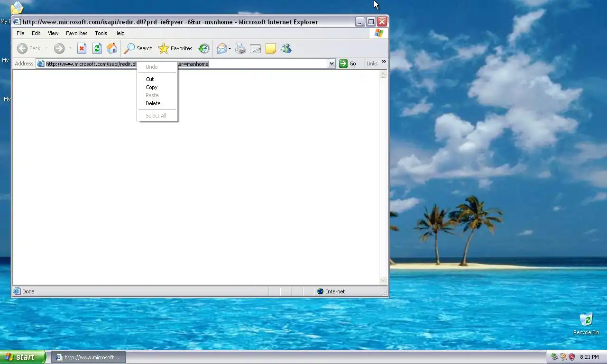This screenshot has height=364, width=607.
Task: Click the network connection tray icon
Action: coord(563,357)
